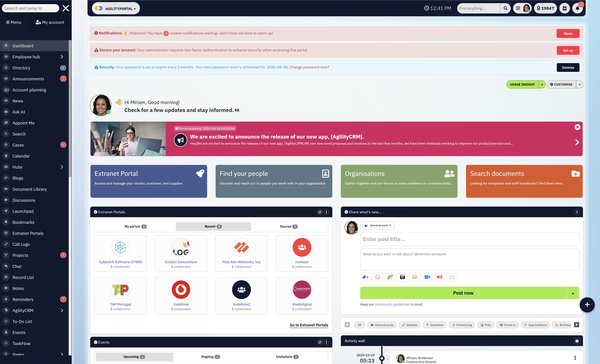Screen dimensions: 600x364
Task: Add an audio clip to the post
Action: coord(439,277)
